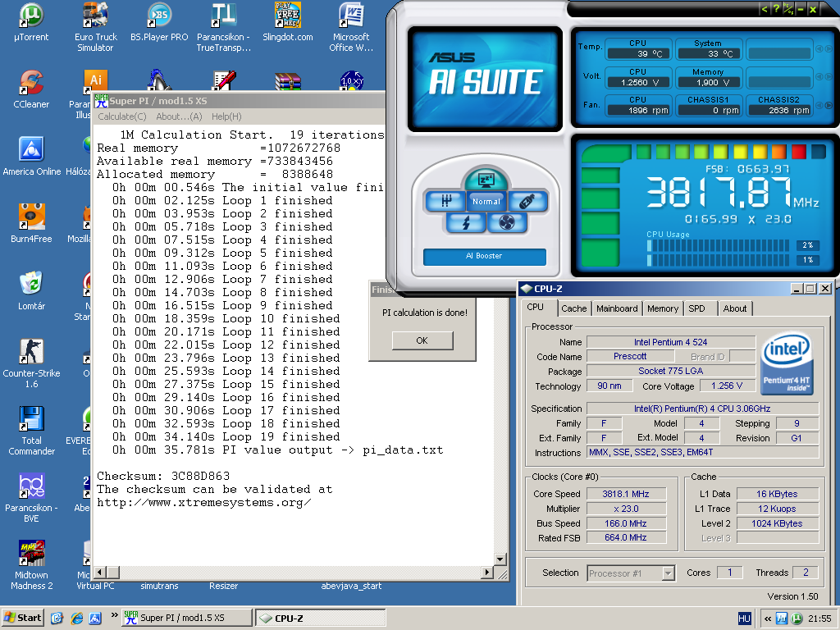Screen dimensions: 840x630
Task: Open the Q-Fan fan icon
Action: (507, 221)
